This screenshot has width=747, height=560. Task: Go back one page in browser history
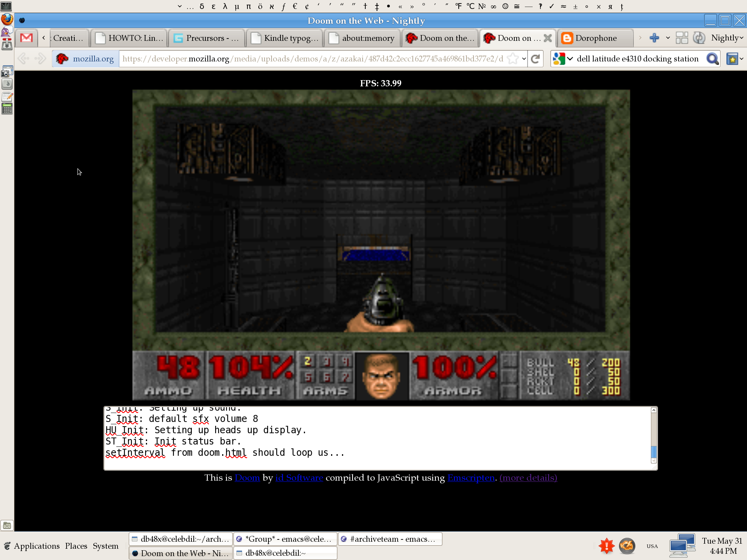(x=23, y=59)
